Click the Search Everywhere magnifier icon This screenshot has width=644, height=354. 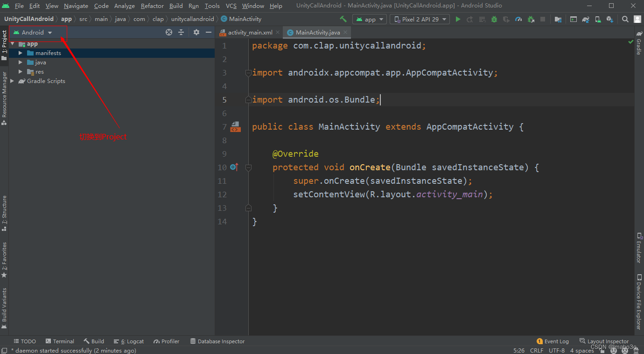(x=625, y=19)
